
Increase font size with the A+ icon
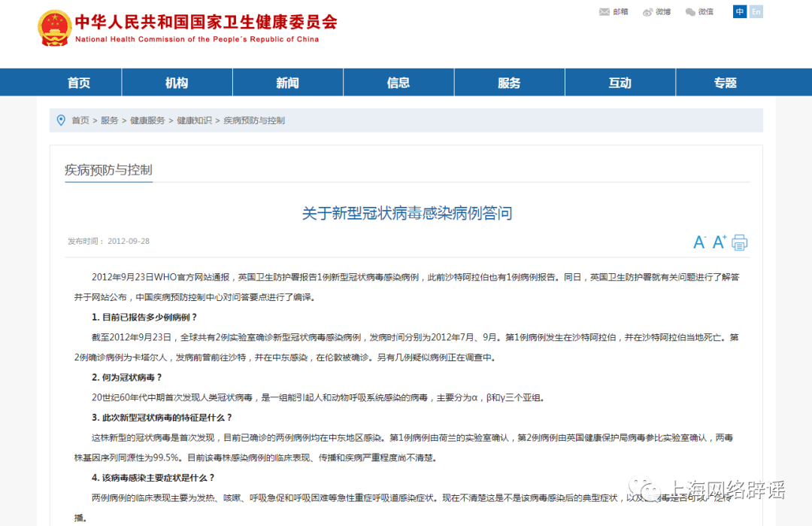(720, 242)
